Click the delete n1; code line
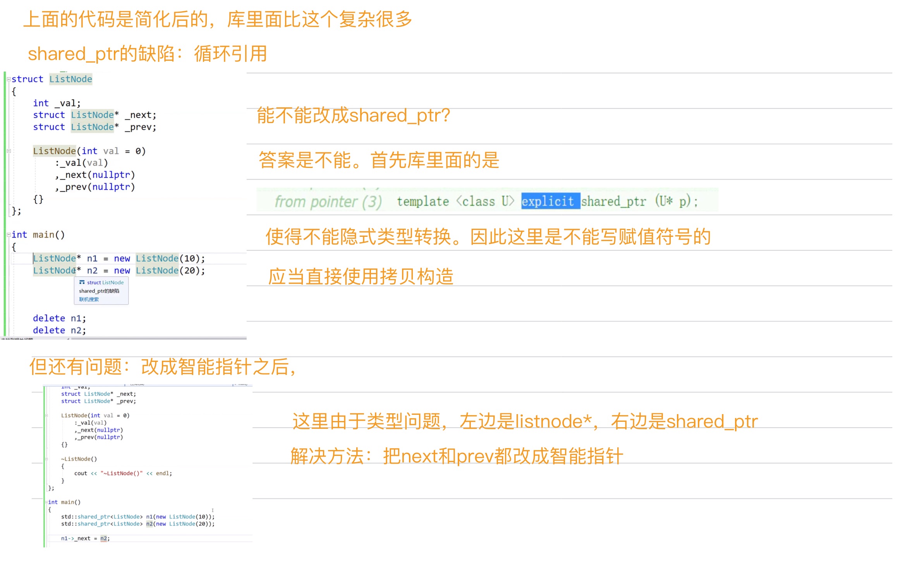This screenshot has width=924, height=577. coord(59,318)
